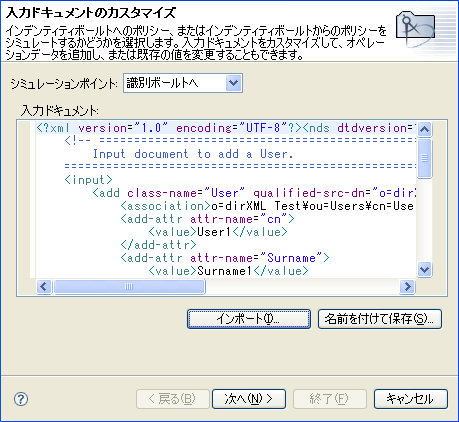Click the add-attr attr-name="cn" line

(207, 219)
